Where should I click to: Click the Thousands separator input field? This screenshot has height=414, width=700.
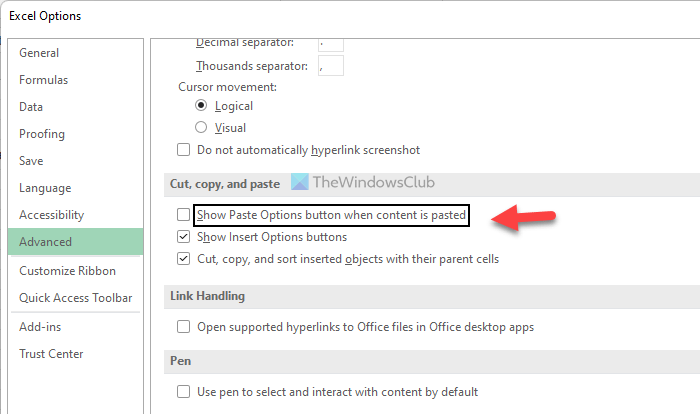click(330, 66)
